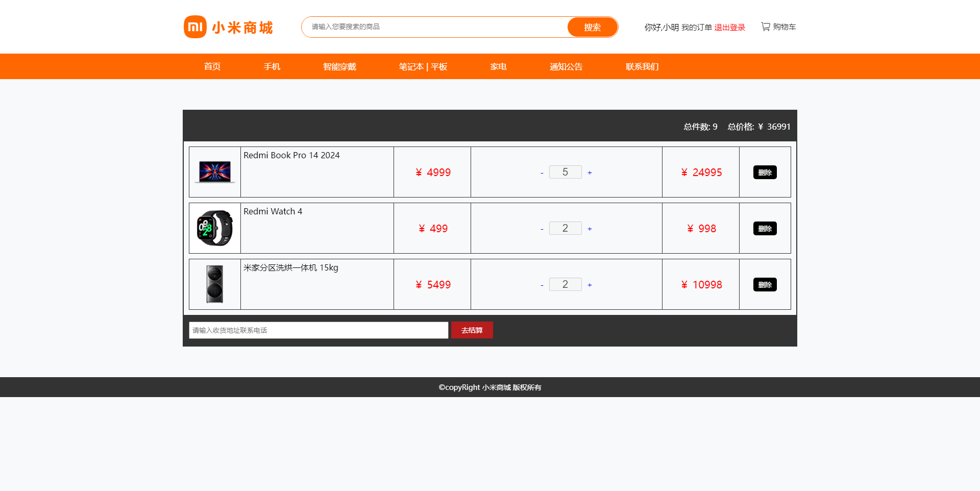Delete Redmi Book Pro 14 from cart

point(765,172)
